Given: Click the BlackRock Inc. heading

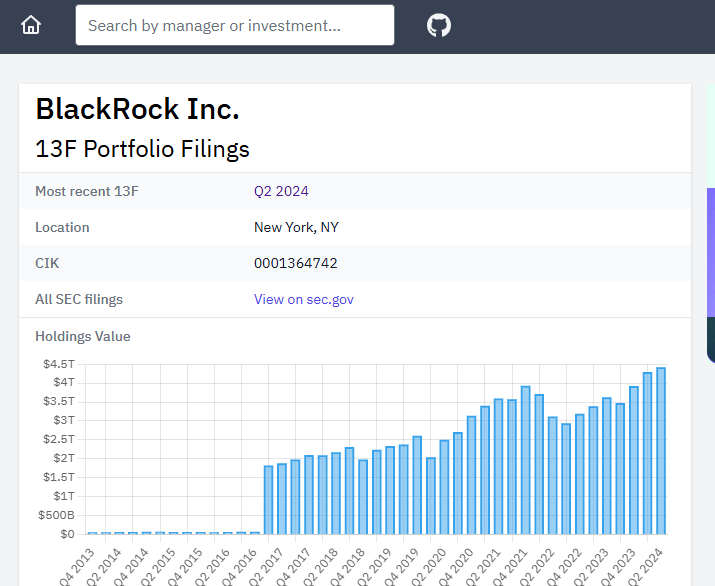Looking at the screenshot, I should (137, 109).
